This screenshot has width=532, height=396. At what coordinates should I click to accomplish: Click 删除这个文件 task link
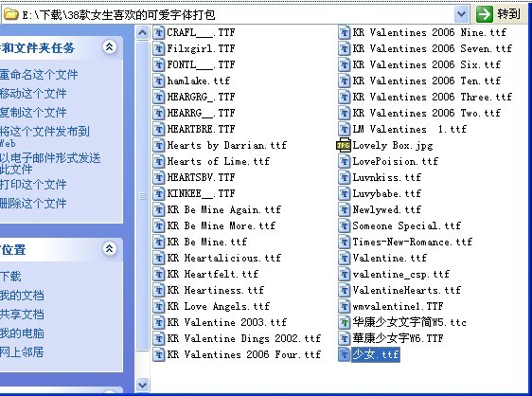pos(33,204)
